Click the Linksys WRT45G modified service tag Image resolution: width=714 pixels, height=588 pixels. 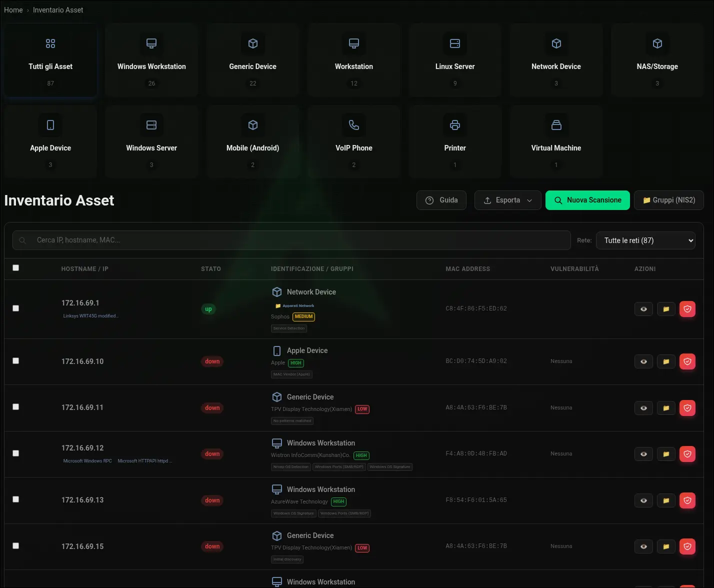pos(90,316)
